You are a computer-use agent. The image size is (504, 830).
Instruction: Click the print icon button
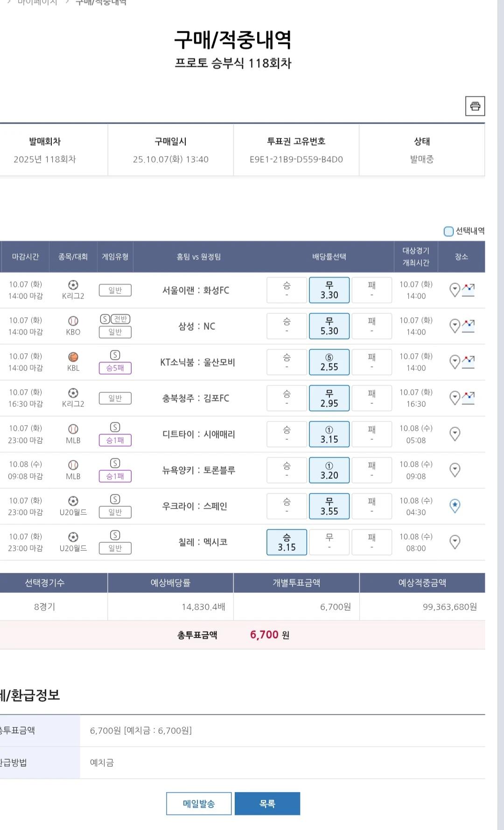click(475, 106)
